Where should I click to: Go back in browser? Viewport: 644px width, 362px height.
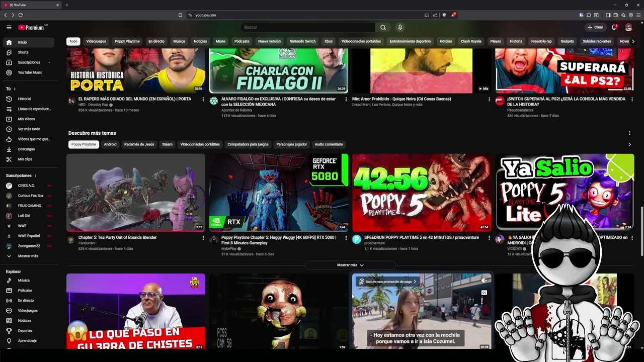(6, 15)
